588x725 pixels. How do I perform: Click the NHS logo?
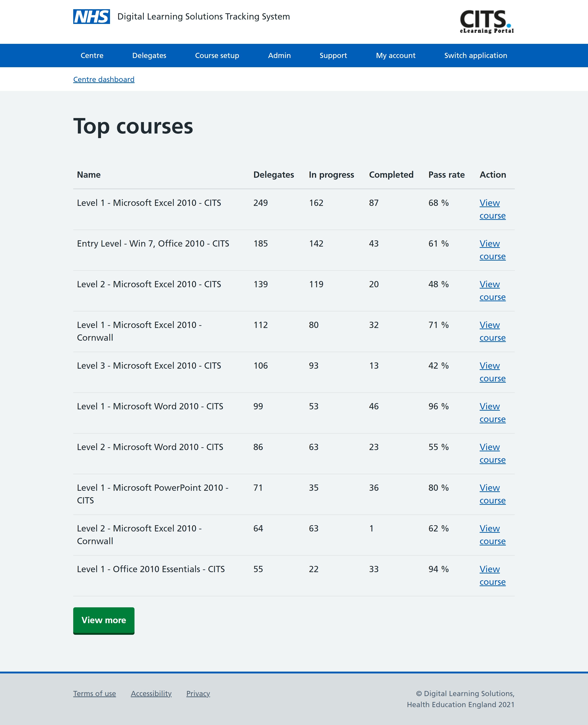coord(91,17)
